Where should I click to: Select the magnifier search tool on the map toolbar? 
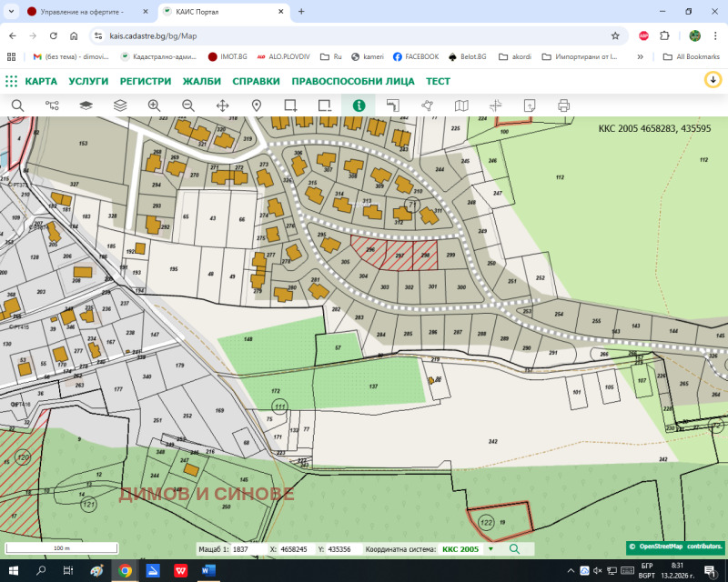(18, 105)
